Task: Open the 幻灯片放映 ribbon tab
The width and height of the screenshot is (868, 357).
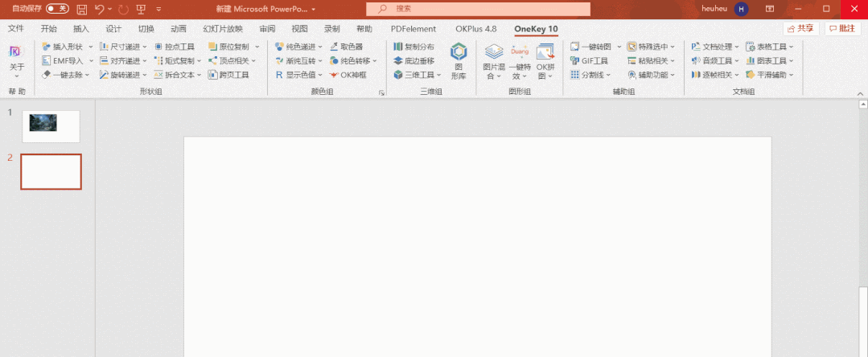Action: (x=223, y=29)
